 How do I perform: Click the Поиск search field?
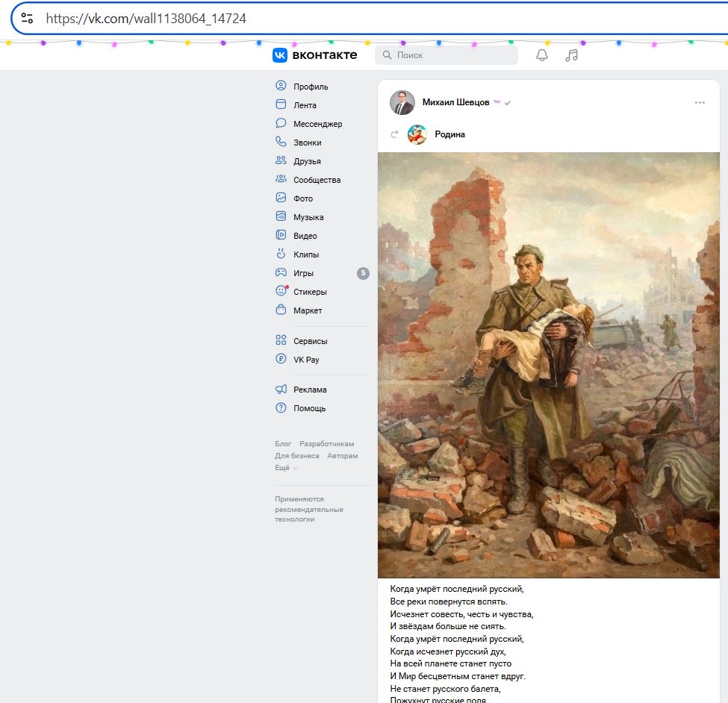(447, 55)
